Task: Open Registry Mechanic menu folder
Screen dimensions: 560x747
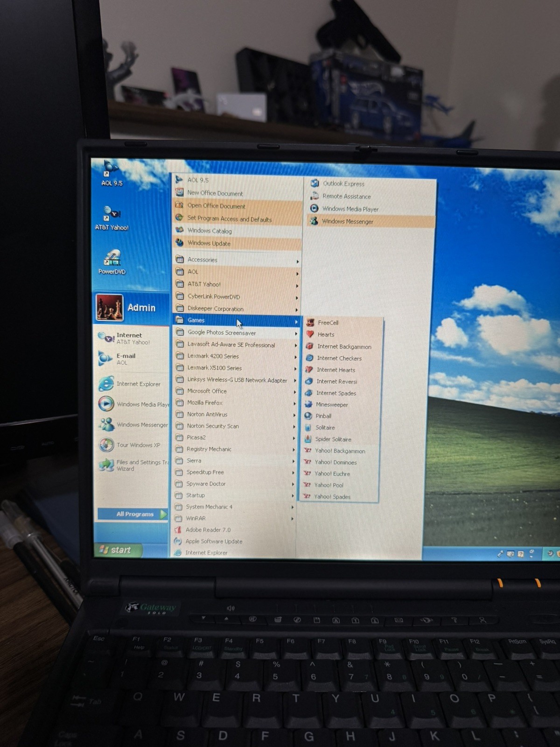Action: [235, 449]
